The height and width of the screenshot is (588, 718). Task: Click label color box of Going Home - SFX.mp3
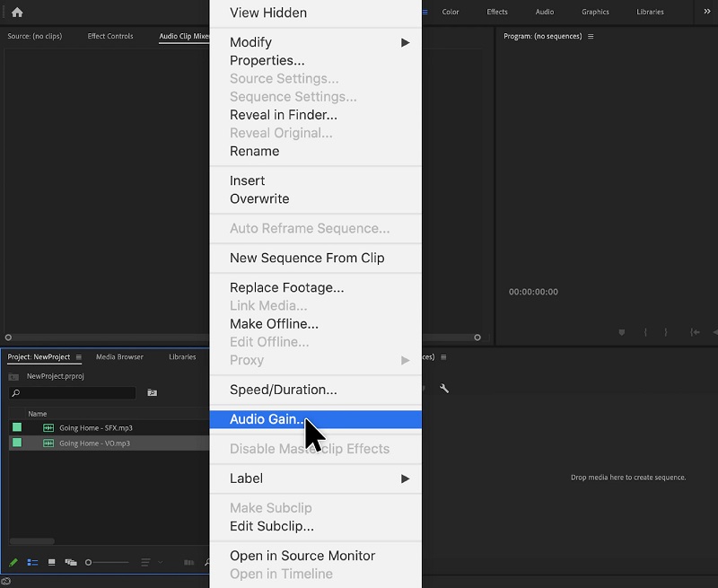(16, 428)
